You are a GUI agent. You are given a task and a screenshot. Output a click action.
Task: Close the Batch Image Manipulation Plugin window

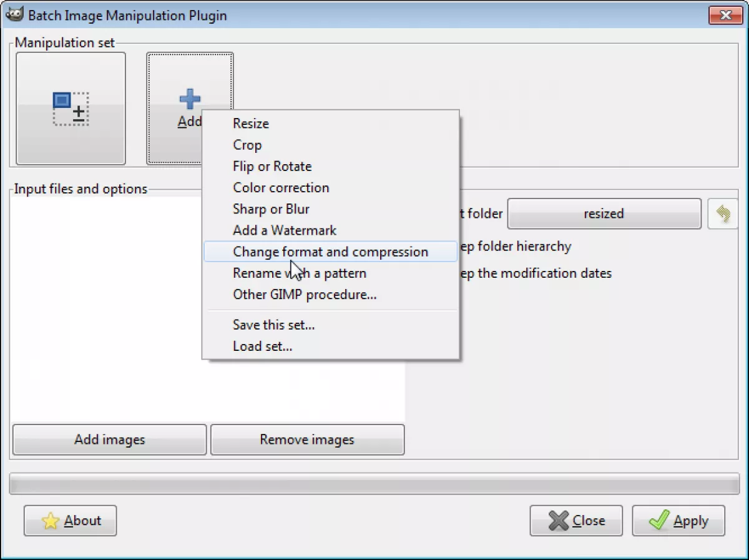click(x=726, y=15)
